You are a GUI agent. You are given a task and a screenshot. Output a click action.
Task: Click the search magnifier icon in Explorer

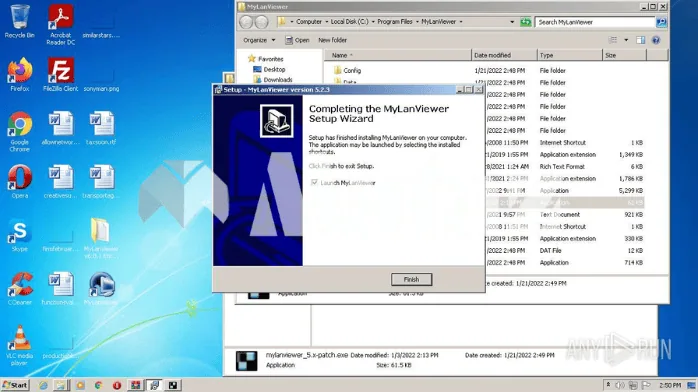pos(661,22)
